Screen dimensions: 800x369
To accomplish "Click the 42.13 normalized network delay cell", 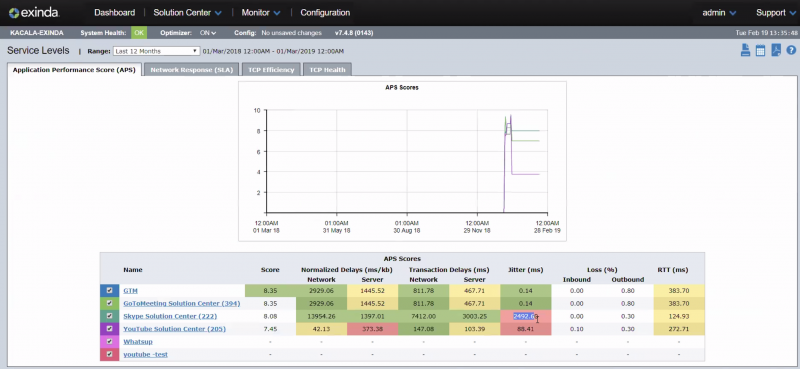I will (x=321, y=329).
